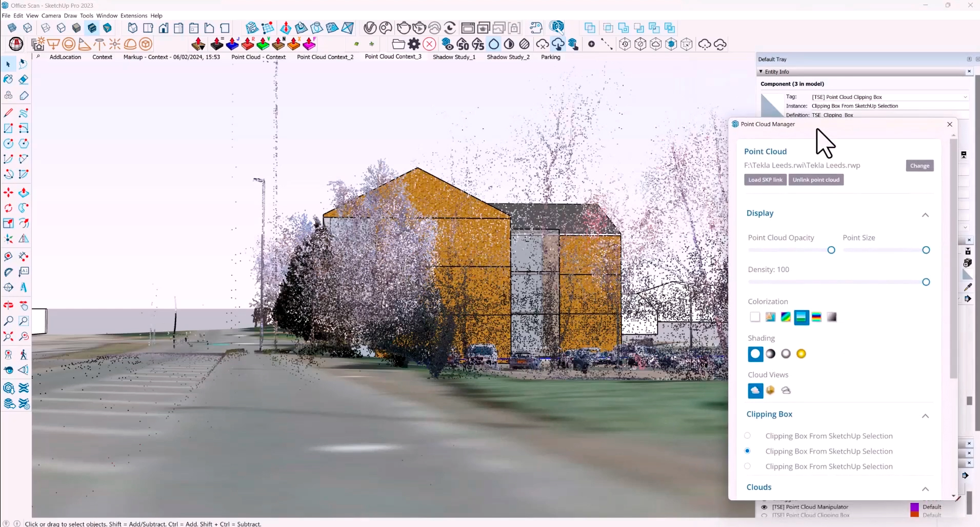Screen dimensions: 980x527
Task: Click the Unlink point cloud button
Action: pos(816,180)
